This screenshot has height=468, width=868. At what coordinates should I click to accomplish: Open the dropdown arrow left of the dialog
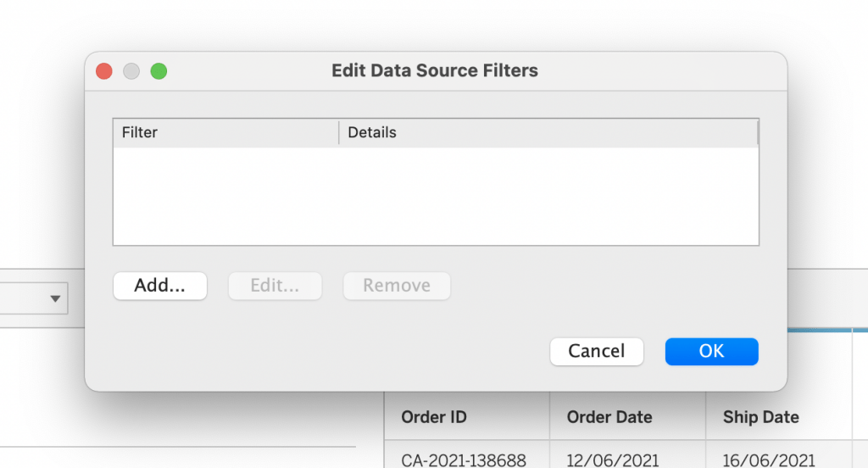pyautogui.click(x=56, y=298)
